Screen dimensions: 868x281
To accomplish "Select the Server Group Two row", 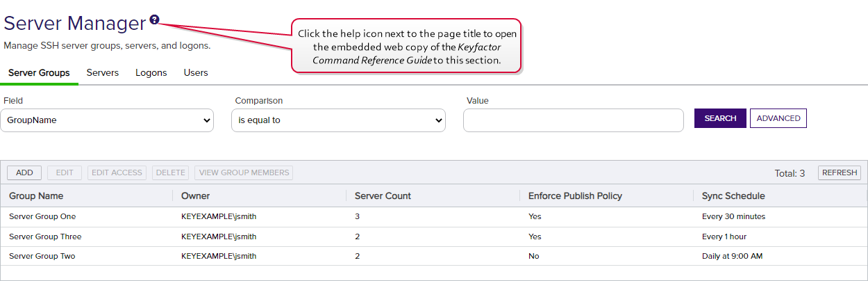I will 434,256.
